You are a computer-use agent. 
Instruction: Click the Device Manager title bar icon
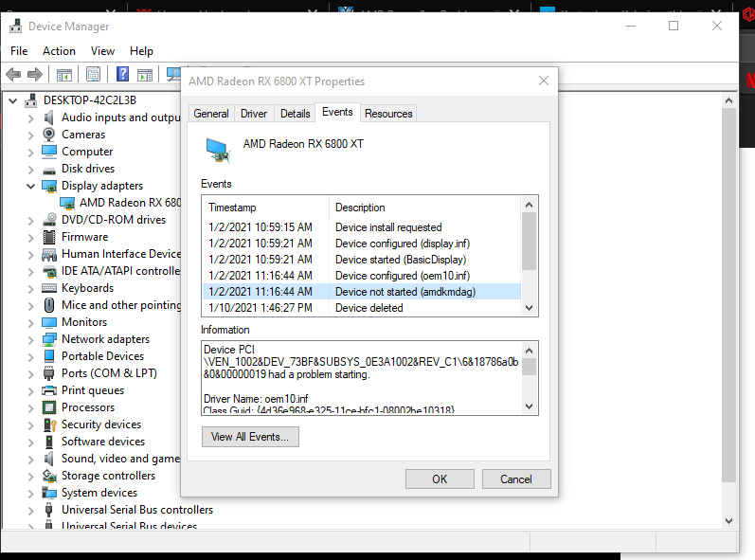(x=15, y=26)
